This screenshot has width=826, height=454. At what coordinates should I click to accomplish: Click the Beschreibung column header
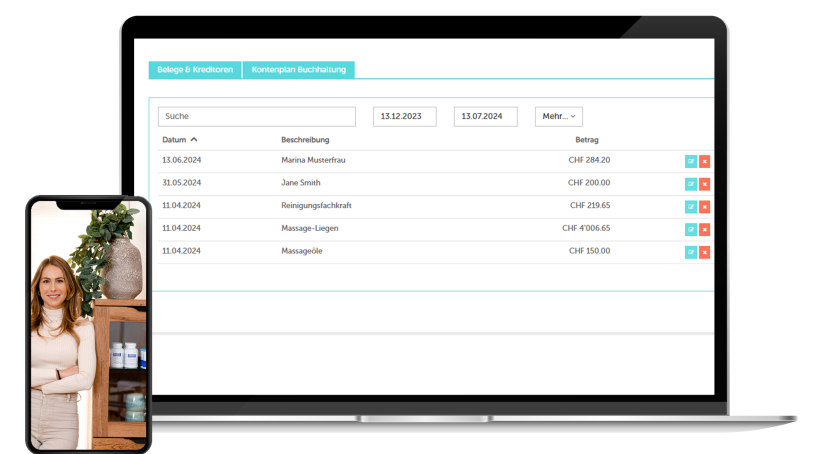coord(305,140)
